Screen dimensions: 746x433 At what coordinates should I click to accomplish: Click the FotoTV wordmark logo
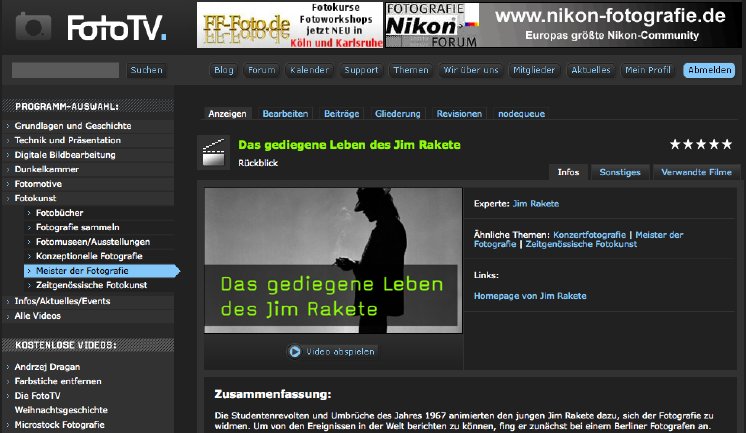(x=117, y=28)
